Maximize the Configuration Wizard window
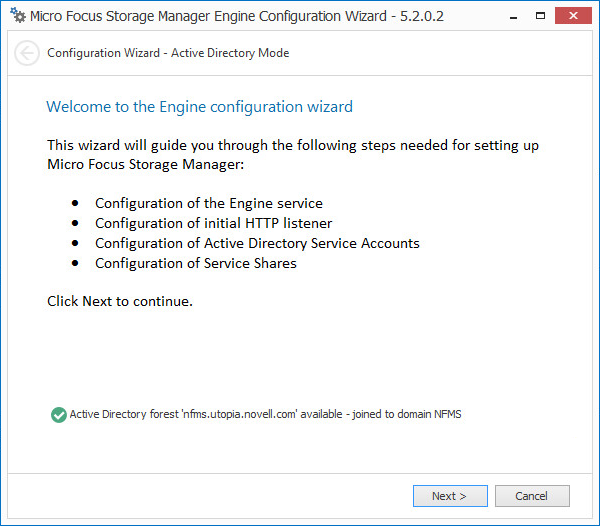The width and height of the screenshot is (600, 526). [540, 16]
